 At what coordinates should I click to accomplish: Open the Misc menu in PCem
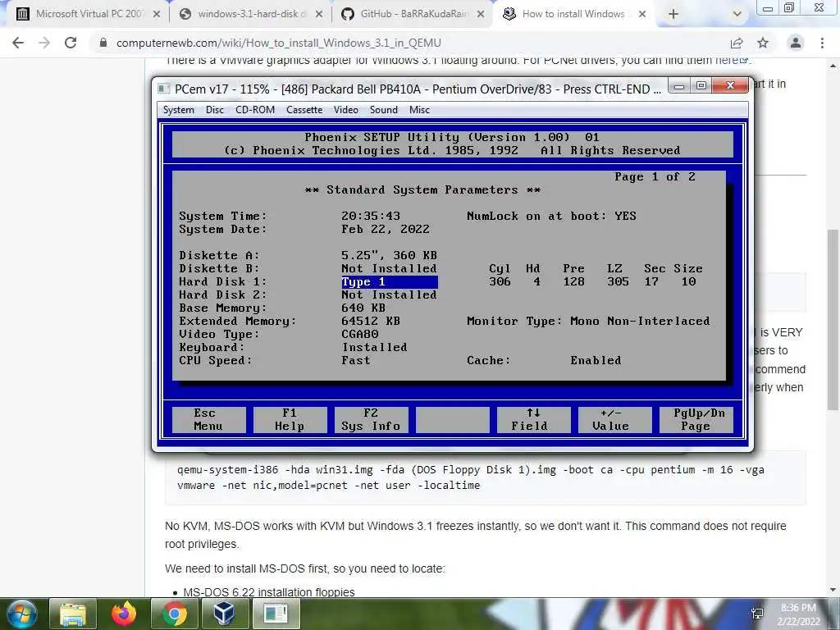click(x=419, y=110)
